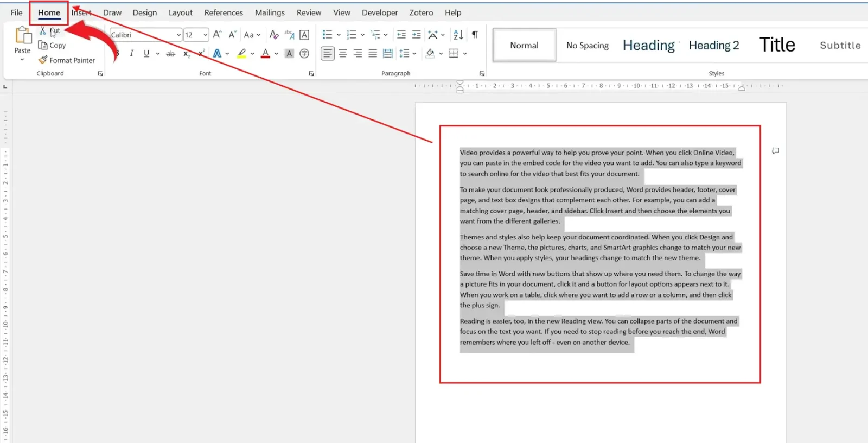Open the numbering library dropdown arrow

pyautogui.click(x=362, y=35)
